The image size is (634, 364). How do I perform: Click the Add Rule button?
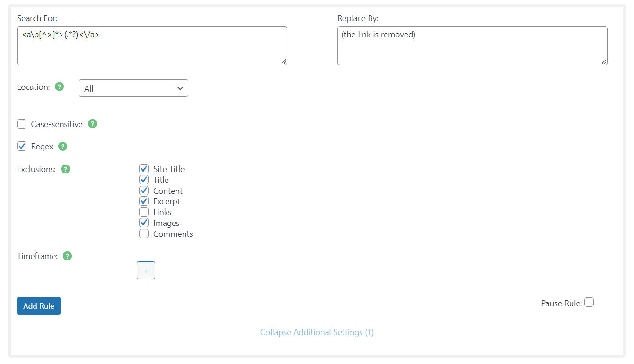(x=39, y=306)
